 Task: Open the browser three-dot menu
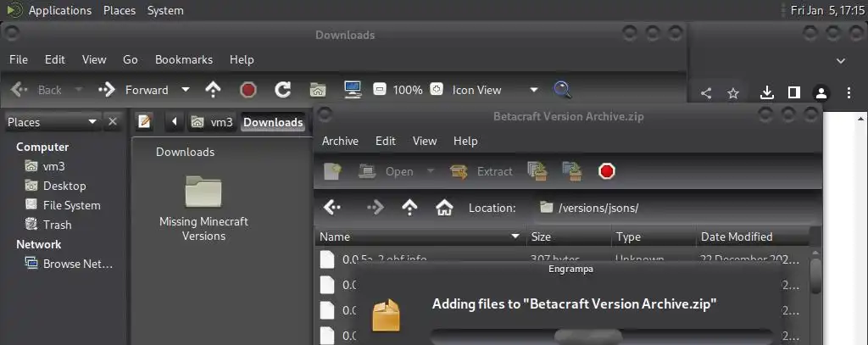point(849,92)
